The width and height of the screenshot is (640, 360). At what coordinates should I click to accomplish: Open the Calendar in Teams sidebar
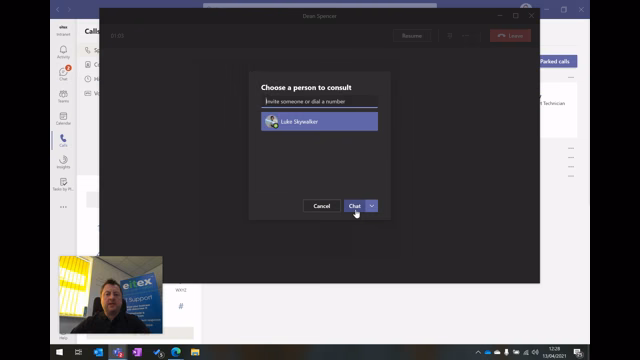63,118
